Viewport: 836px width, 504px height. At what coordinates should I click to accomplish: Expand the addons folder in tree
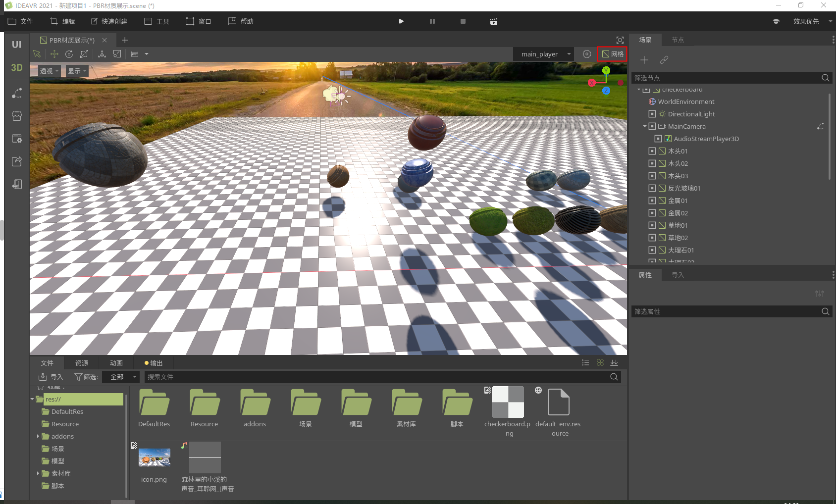pyautogui.click(x=38, y=436)
